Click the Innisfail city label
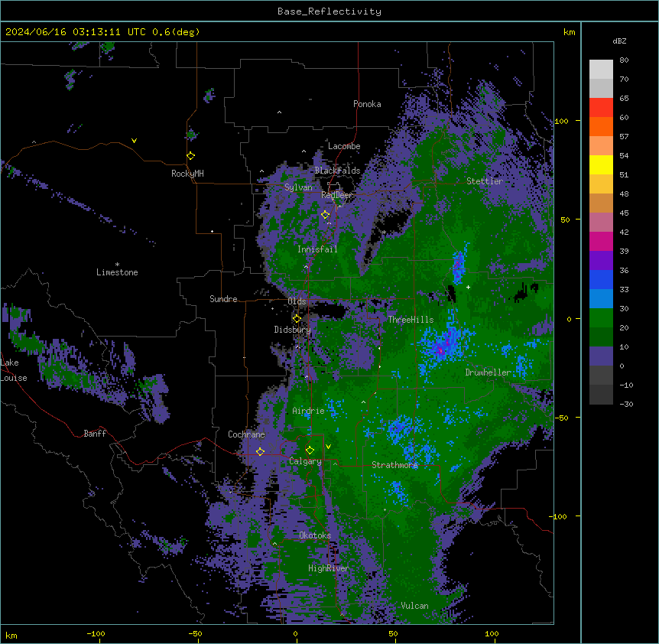 317,249
